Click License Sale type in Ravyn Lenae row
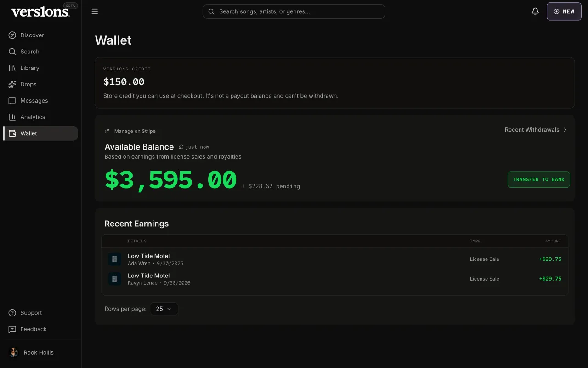Screen dimensions: 588x368 485,279
